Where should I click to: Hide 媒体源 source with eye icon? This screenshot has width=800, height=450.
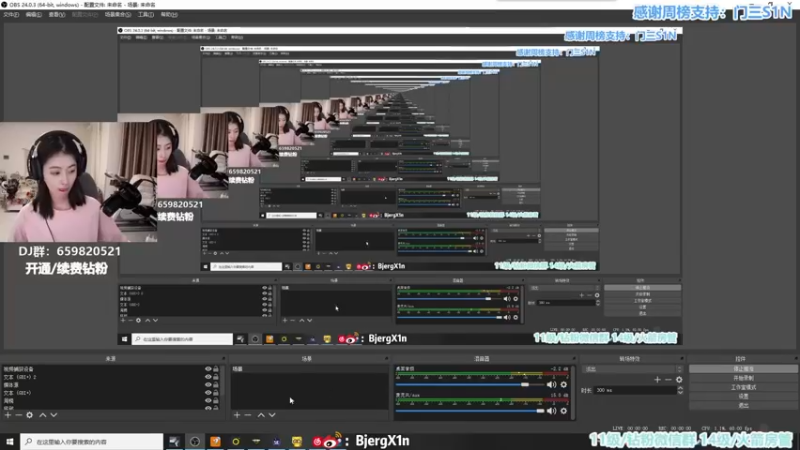point(208,385)
